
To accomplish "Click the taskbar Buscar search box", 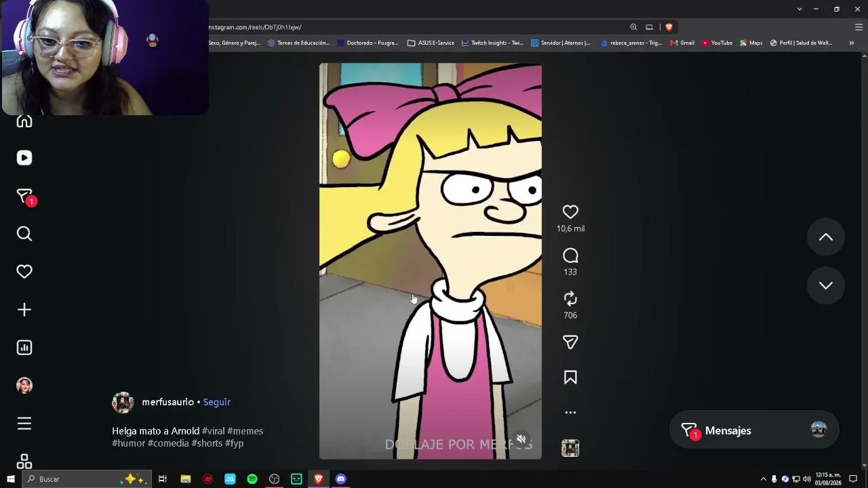I will [x=86, y=479].
